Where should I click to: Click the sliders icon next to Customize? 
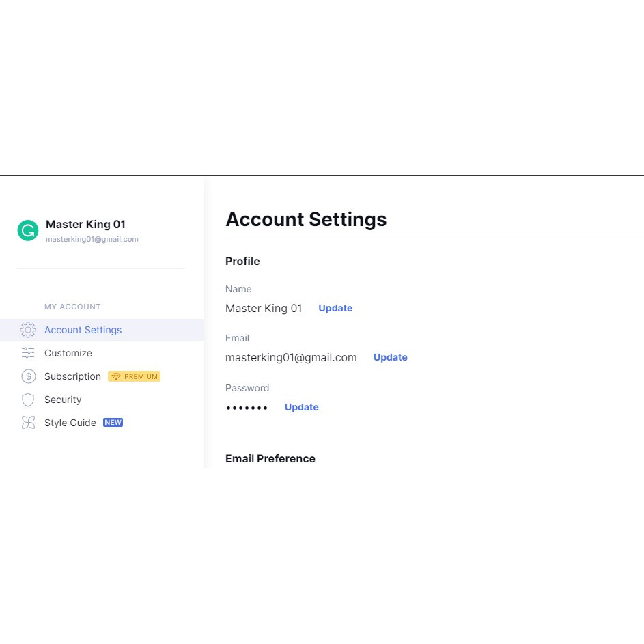pos(28,353)
